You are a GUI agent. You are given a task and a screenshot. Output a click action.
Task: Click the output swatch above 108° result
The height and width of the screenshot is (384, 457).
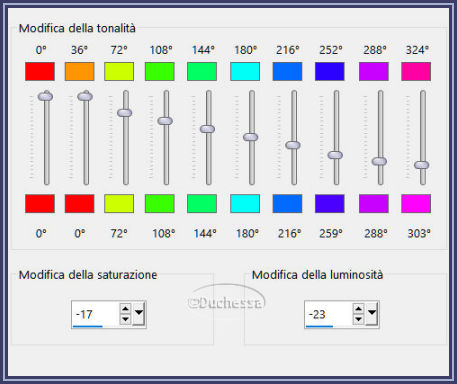pos(160,203)
